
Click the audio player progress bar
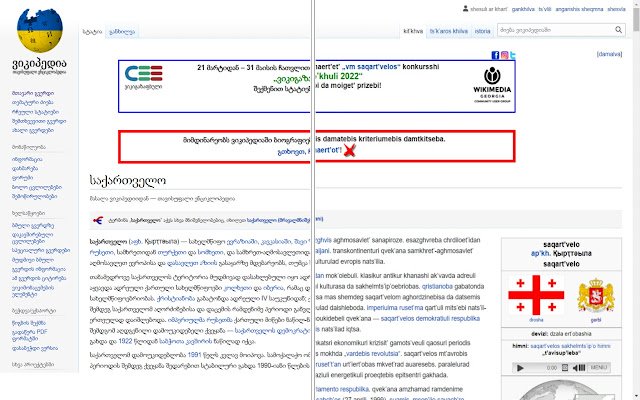click(x=536, y=368)
